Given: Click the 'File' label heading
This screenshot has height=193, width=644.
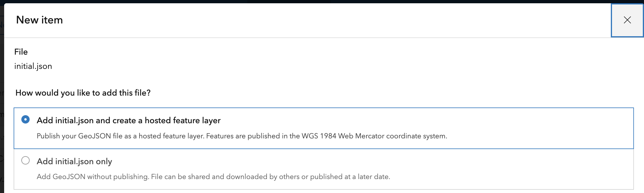Looking at the screenshot, I should pyautogui.click(x=21, y=51).
